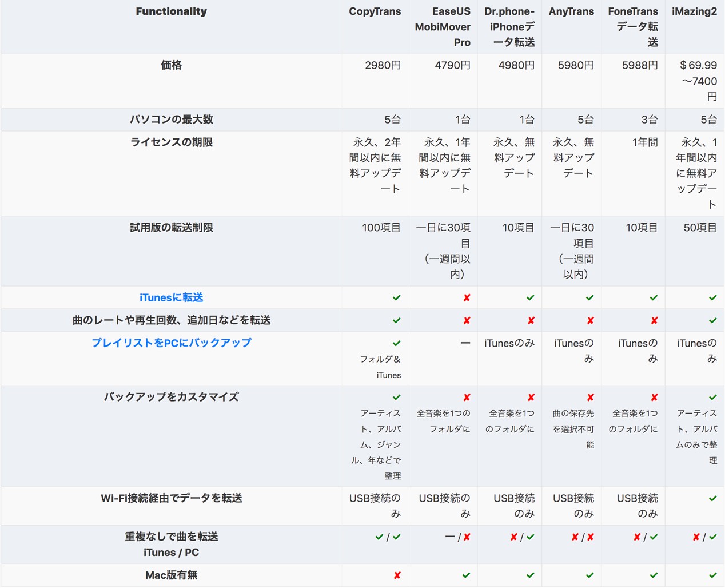Viewport: 725px width, 588px height.
Task: Click USB接続のみ cell under CopyTrans
Action: pyautogui.click(x=375, y=506)
